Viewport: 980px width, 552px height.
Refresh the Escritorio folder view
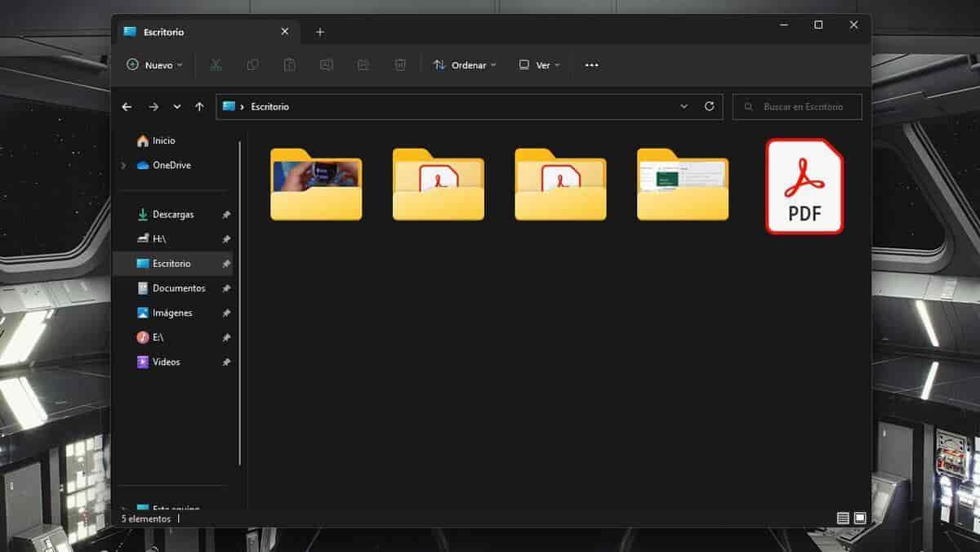coord(709,107)
